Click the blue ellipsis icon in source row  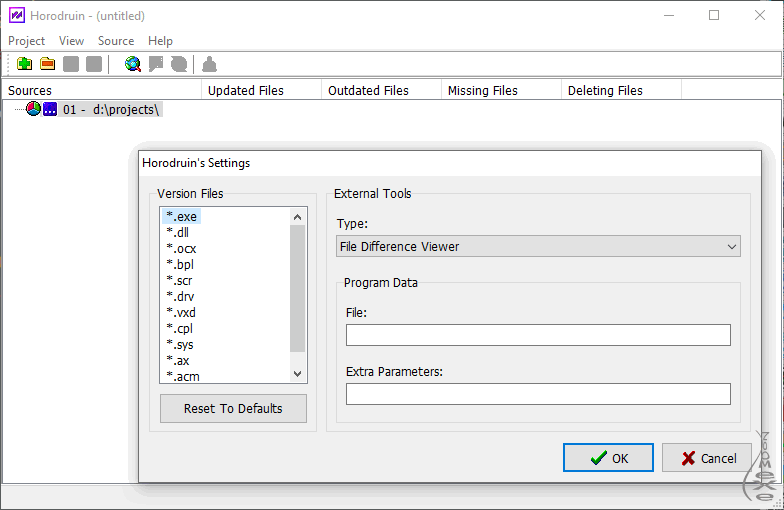tap(50, 109)
